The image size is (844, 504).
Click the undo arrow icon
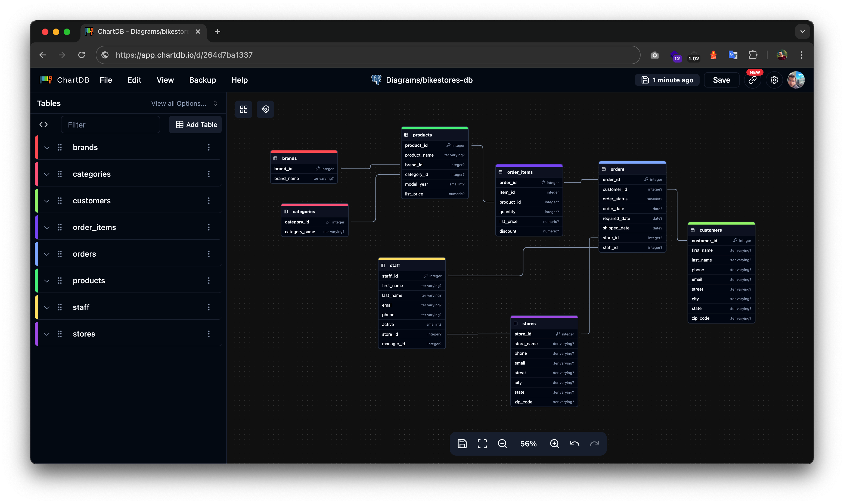coord(574,444)
